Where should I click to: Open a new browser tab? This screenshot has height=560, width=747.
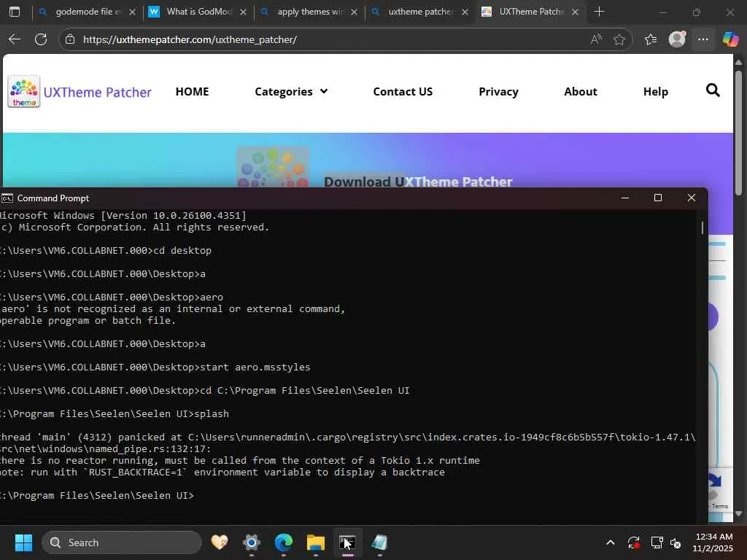(x=600, y=12)
